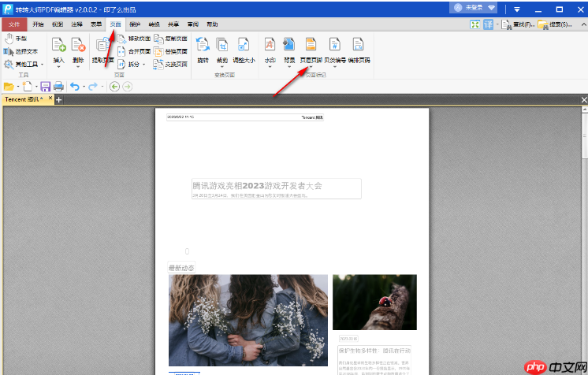Click Merge Pages (合并页面)
Viewport: 588px width, 375px height.
click(x=134, y=51)
